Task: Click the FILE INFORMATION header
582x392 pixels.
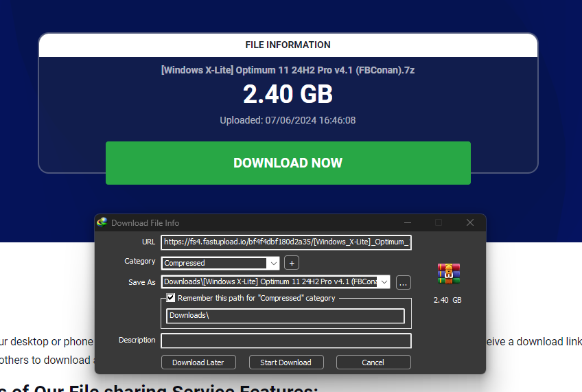Action: pos(288,45)
